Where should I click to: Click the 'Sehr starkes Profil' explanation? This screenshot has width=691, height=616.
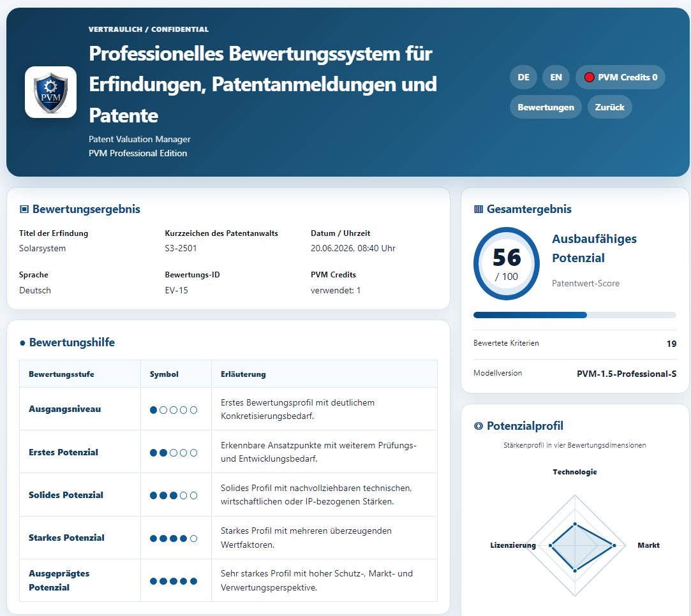(x=317, y=580)
